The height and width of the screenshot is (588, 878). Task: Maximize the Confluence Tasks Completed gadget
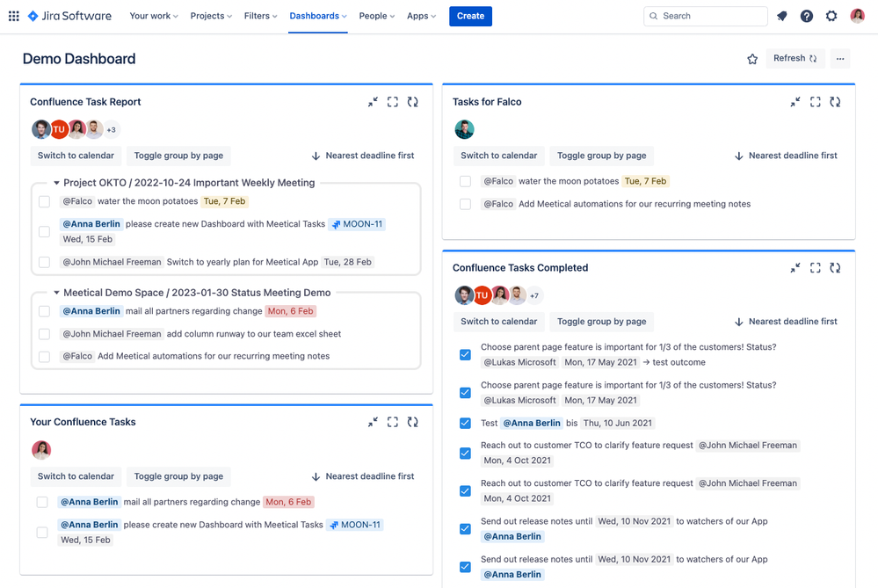click(x=816, y=268)
